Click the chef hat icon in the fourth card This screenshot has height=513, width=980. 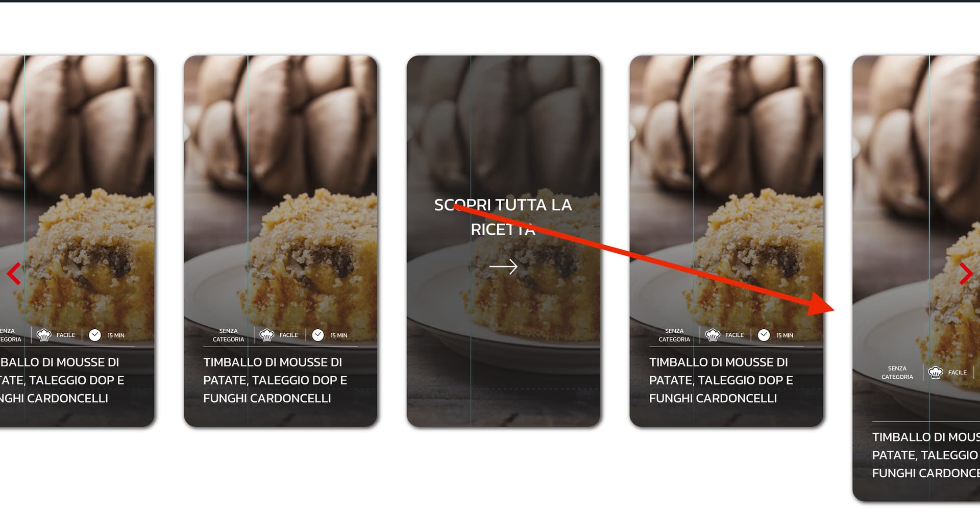tap(713, 335)
